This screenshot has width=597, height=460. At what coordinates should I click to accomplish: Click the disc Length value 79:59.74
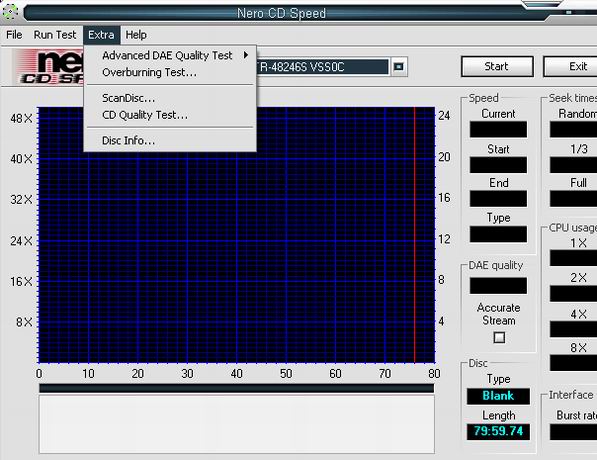(x=498, y=431)
